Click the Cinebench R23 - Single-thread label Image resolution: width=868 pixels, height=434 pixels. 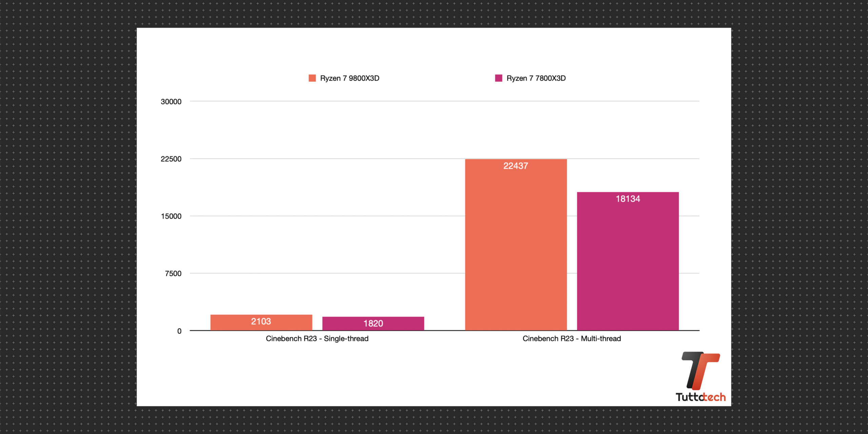click(317, 338)
